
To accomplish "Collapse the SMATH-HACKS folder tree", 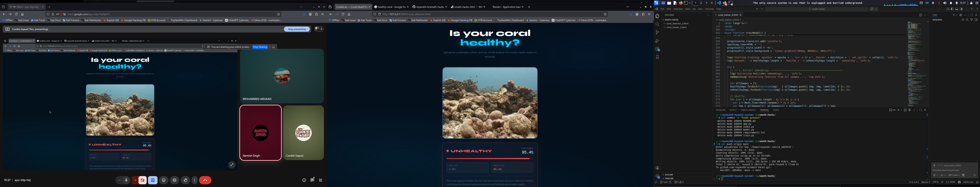I will [672, 20].
